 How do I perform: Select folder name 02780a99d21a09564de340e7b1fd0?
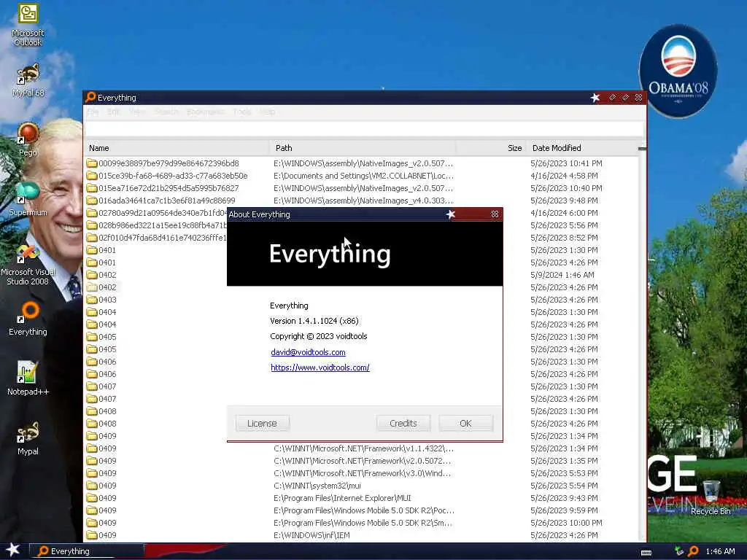coord(163,213)
